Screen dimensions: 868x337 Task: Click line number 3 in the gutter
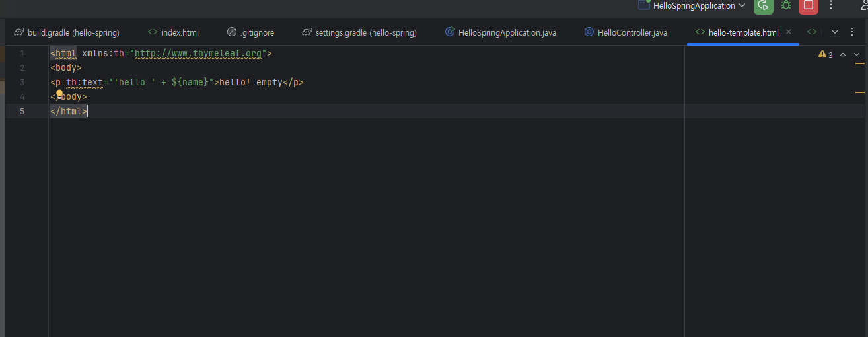point(22,83)
